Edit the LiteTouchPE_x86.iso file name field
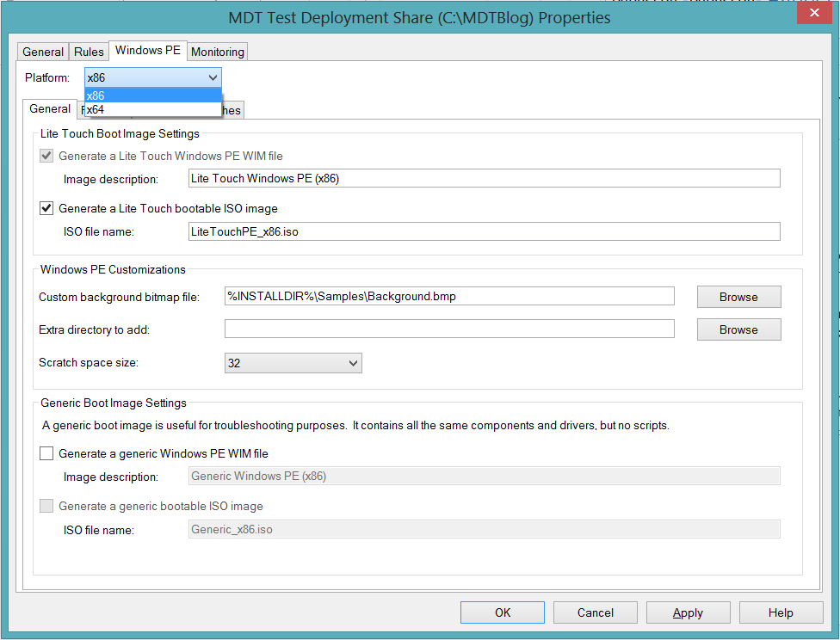 coord(485,231)
